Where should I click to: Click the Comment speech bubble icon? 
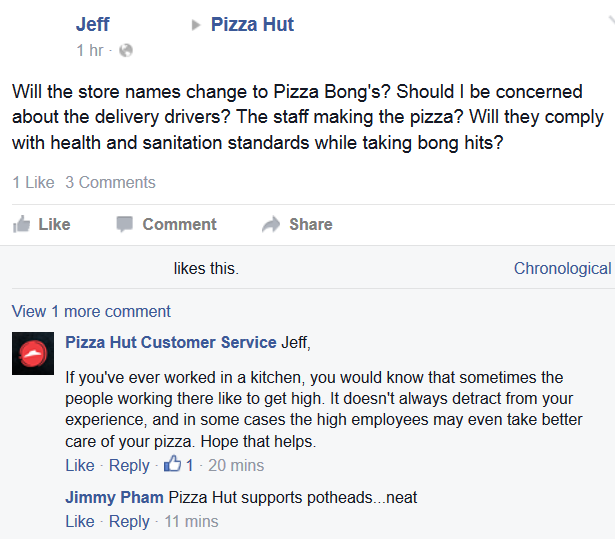click(x=125, y=224)
